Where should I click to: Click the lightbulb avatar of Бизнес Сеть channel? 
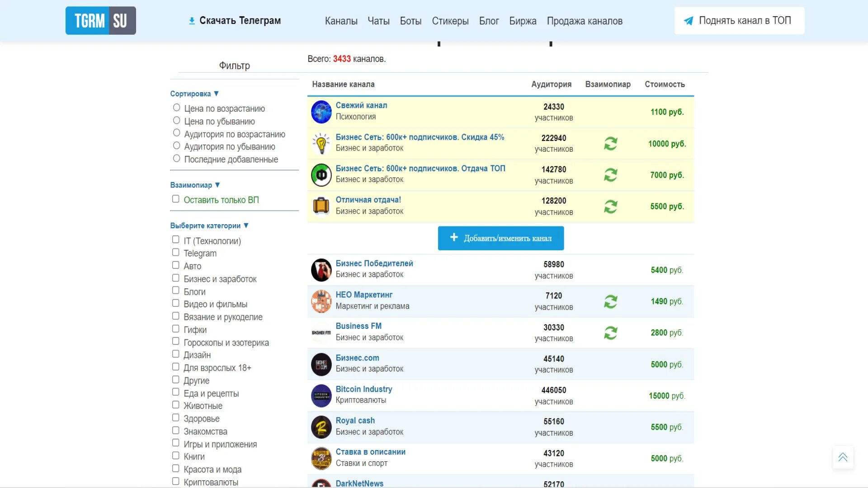(321, 144)
